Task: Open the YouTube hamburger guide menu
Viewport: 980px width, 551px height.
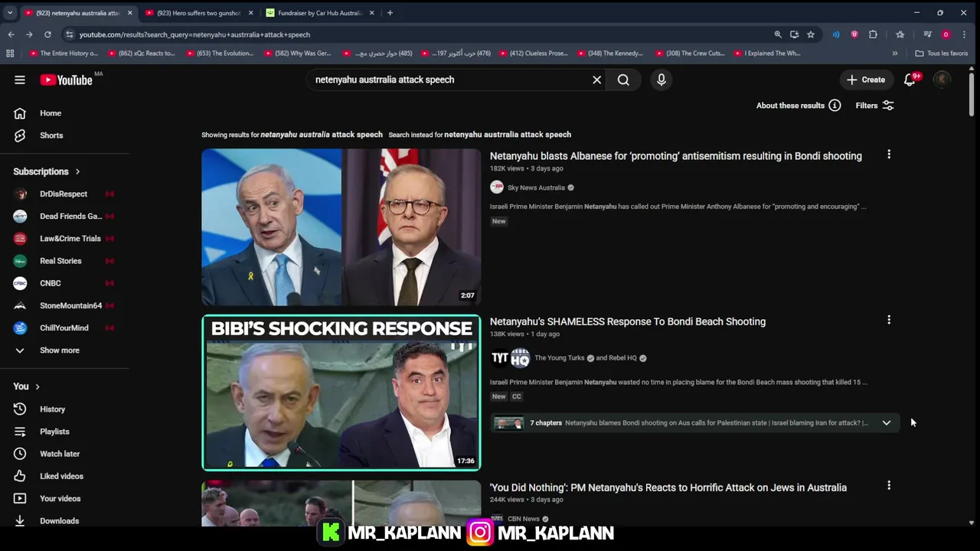Action: (20, 80)
